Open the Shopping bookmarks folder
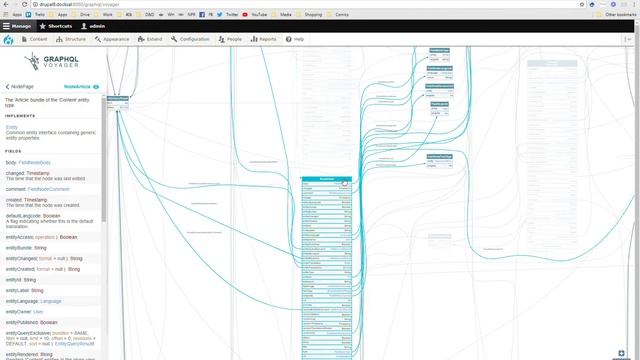The image size is (640, 360). 309,14
